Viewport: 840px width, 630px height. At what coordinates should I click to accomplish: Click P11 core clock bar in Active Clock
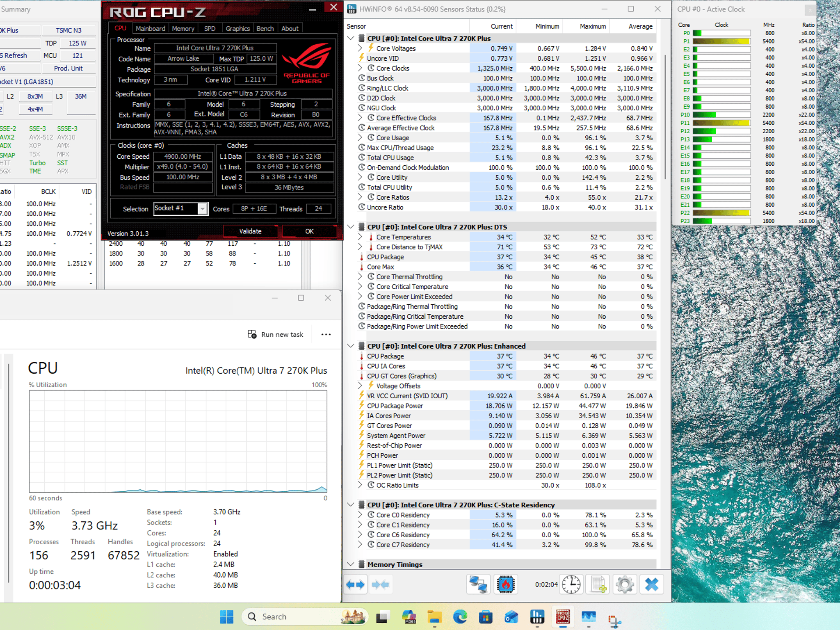[721, 123]
